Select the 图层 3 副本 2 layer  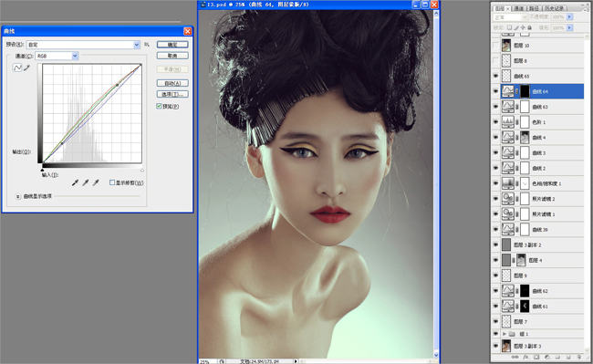(537, 244)
